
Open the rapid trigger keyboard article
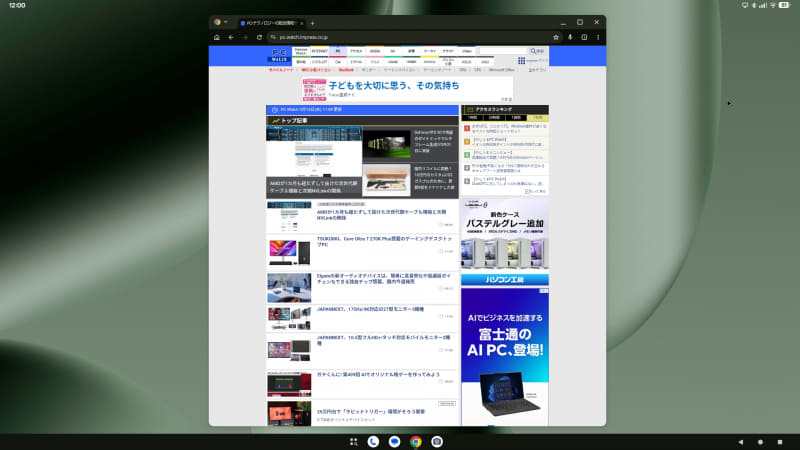(370, 412)
